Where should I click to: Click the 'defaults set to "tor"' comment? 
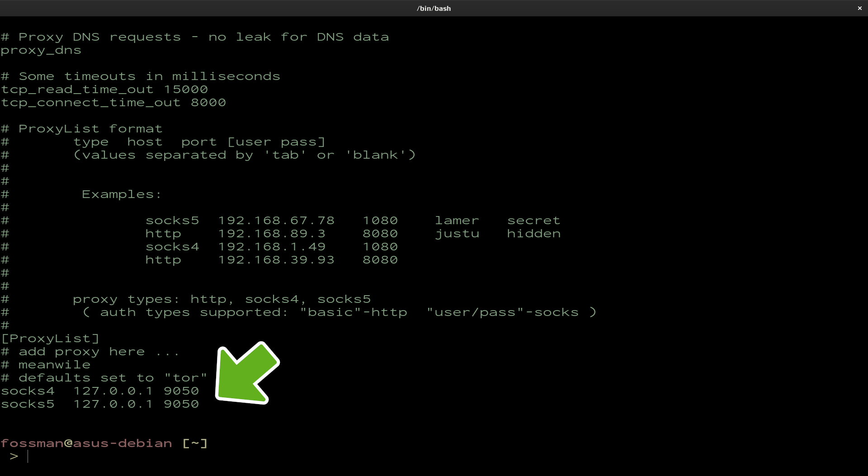coord(113,378)
